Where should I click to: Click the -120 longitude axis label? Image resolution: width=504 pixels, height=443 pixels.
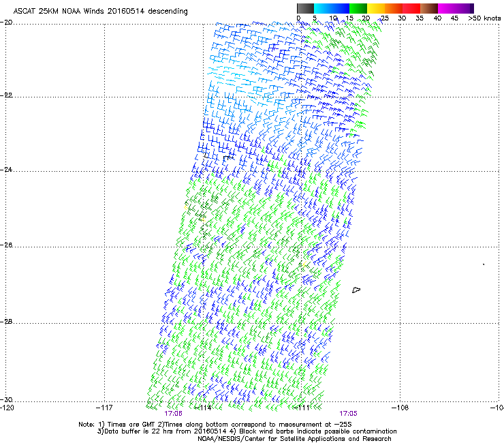pos(7,408)
